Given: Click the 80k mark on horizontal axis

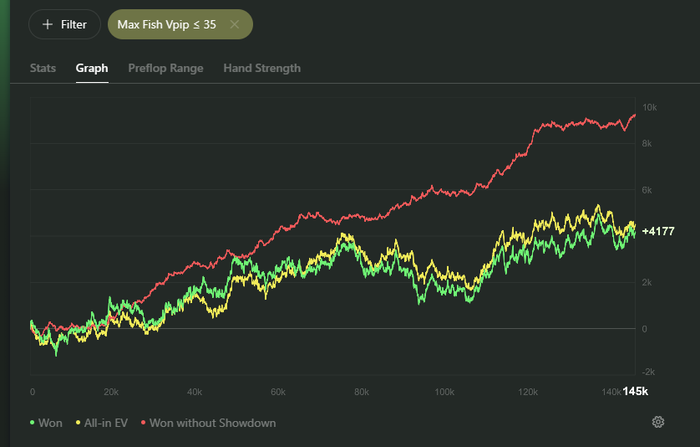Looking at the screenshot, I should 362,392.
